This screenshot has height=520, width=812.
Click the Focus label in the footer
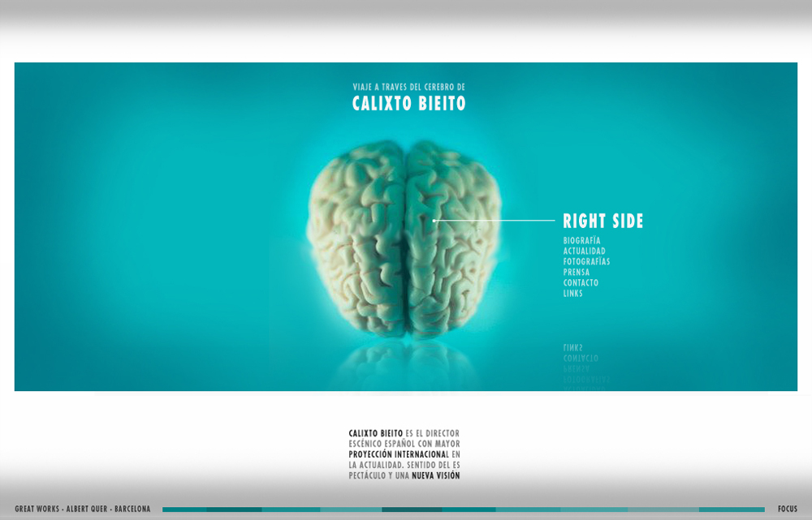tap(787, 509)
